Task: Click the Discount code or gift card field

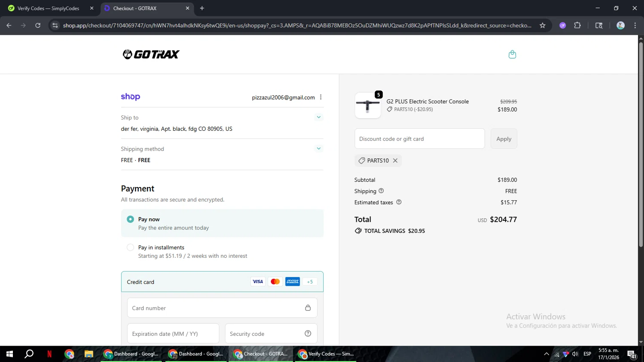Action: click(419, 139)
